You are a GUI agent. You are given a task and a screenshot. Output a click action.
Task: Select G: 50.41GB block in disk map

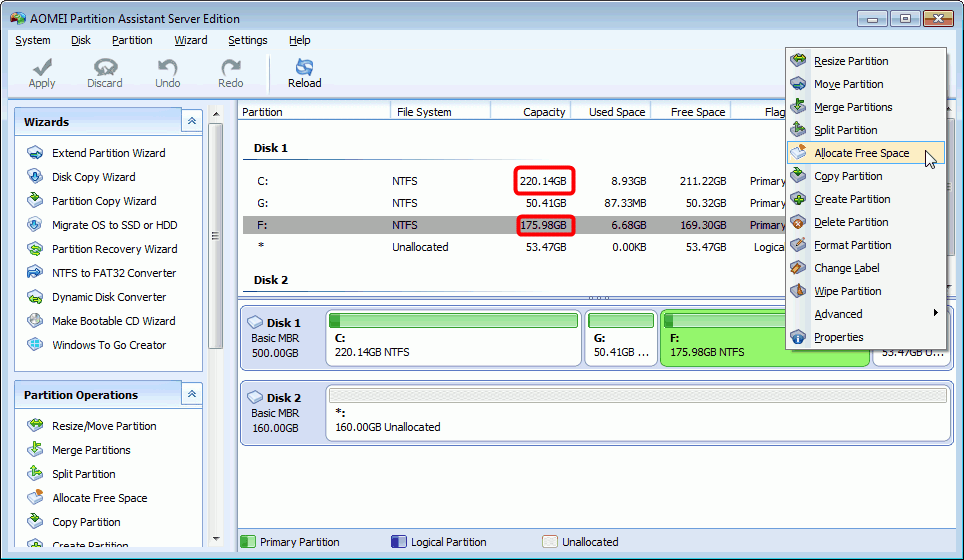pos(620,337)
